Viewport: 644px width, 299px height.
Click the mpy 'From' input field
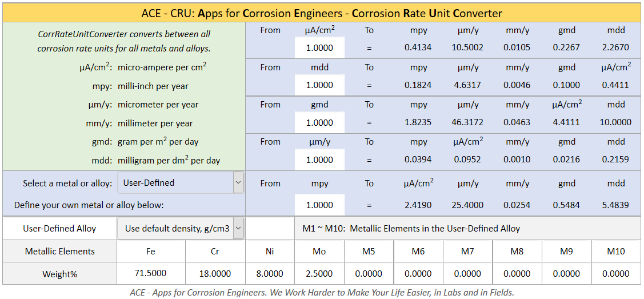[319, 205]
